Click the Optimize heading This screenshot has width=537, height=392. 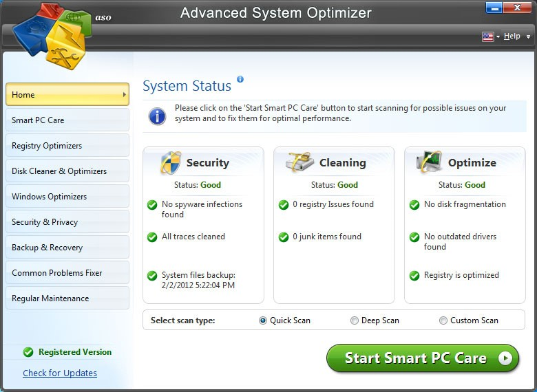(x=472, y=163)
